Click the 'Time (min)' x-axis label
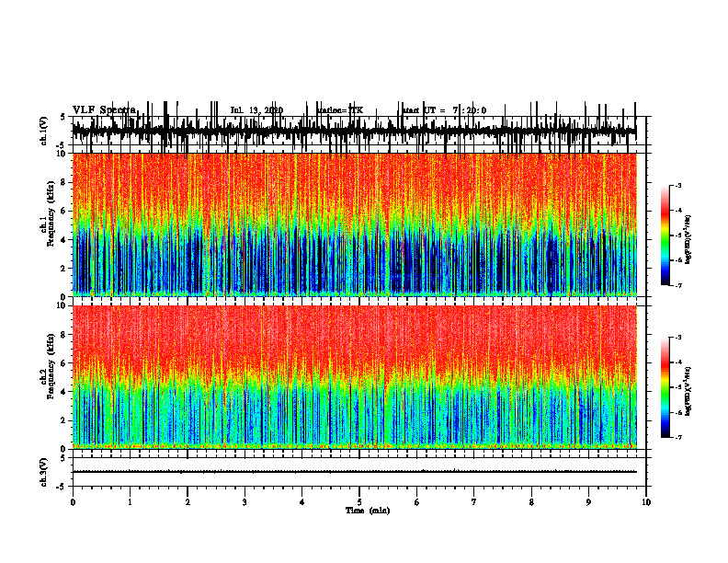The height and width of the screenshot is (563, 728). [368, 511]
